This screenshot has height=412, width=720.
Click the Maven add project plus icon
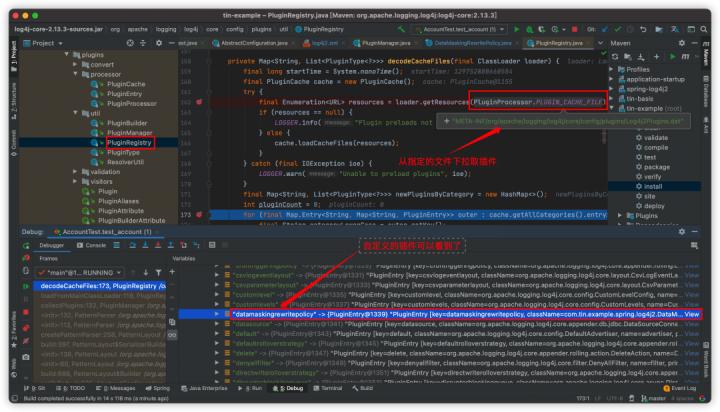657,56
